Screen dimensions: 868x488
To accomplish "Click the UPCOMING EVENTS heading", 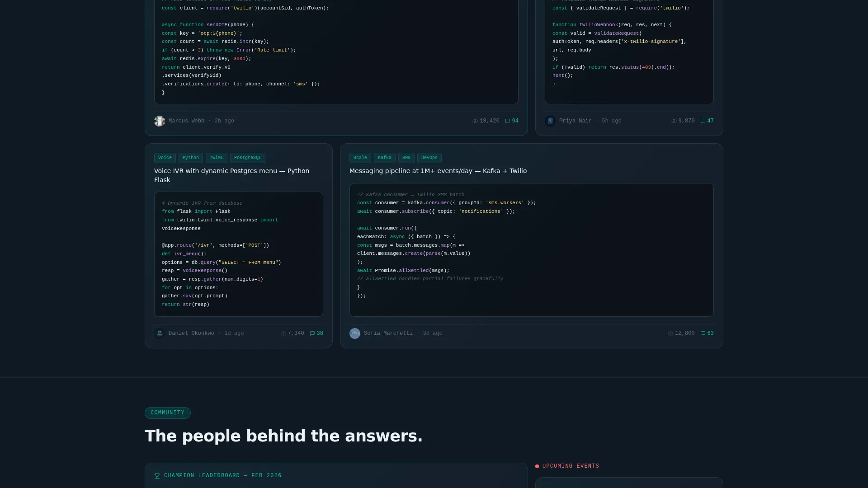I will coord(571,466).
